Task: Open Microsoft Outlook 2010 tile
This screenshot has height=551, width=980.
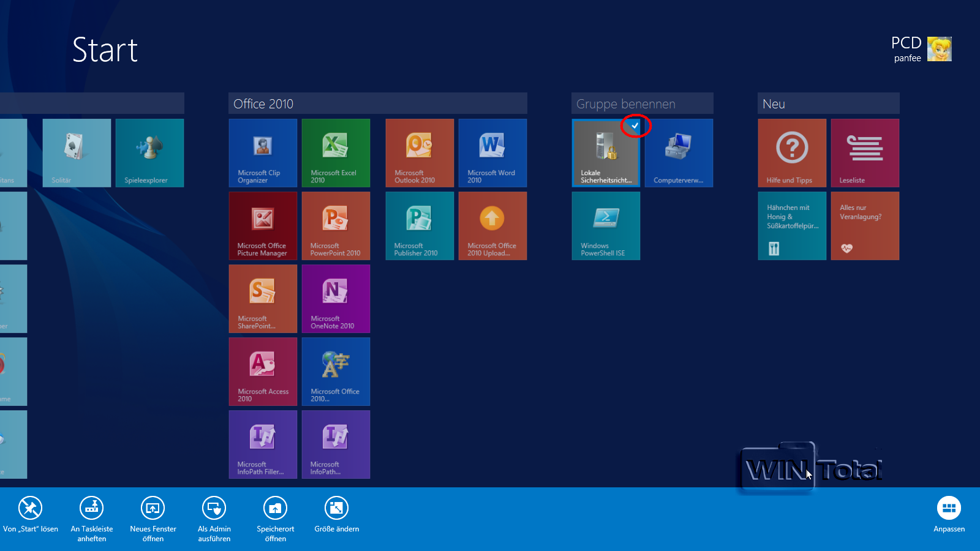Action: tap(420, 153)
